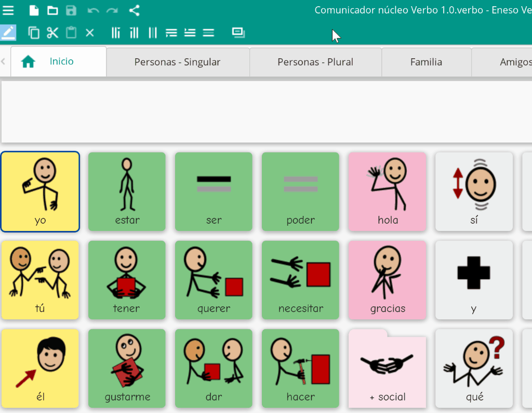Screen dimensions: 532x413
Task: Select the 'gustarme' pictogram cell
Action: (127, 368)
